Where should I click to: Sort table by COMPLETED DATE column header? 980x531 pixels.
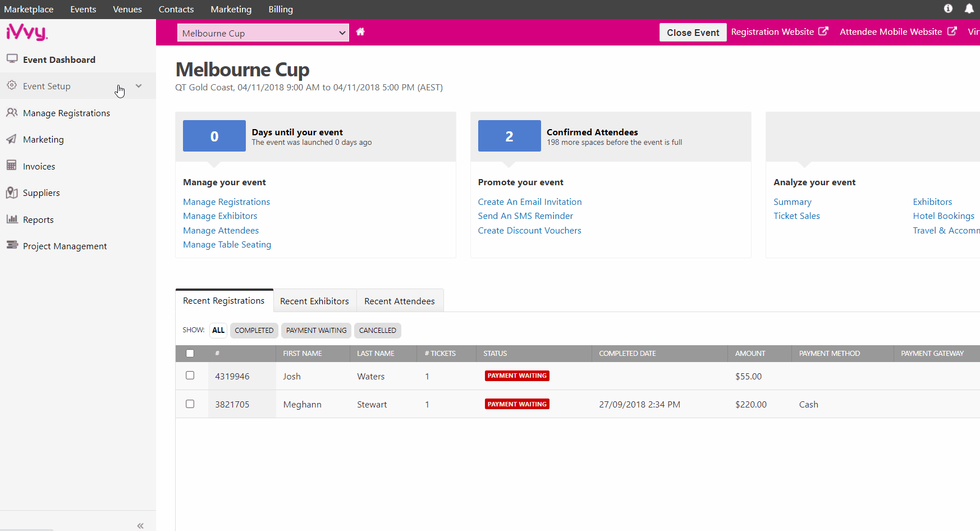(627, 353)
